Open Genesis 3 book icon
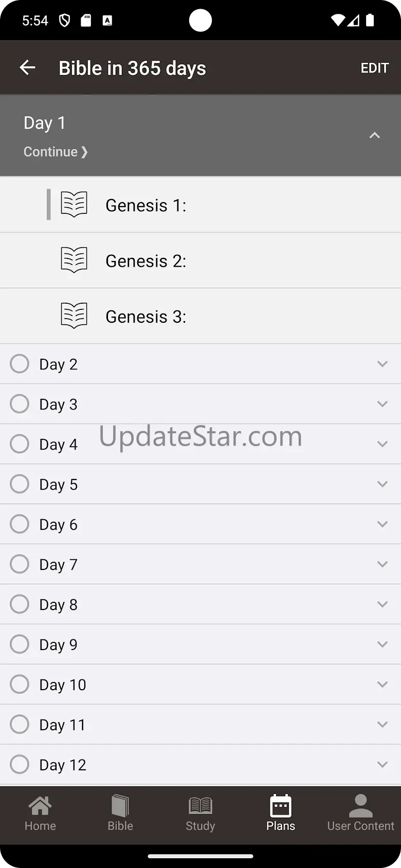The width and height of the screenshot is (401, 868). click(x=74, y=316)
